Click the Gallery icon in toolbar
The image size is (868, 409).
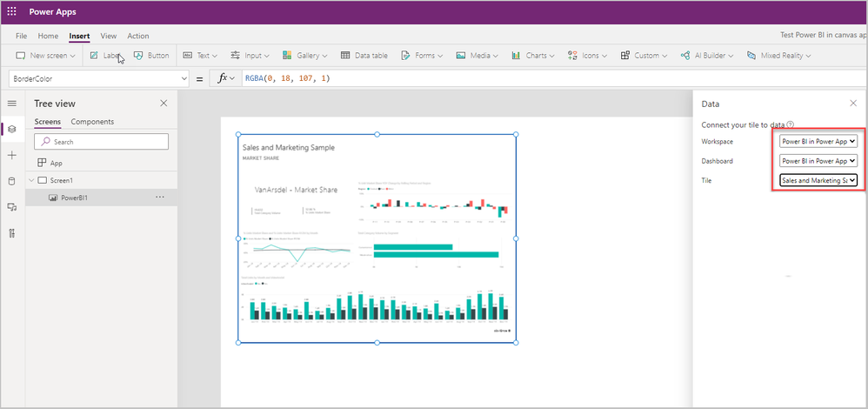pos(287,56)
